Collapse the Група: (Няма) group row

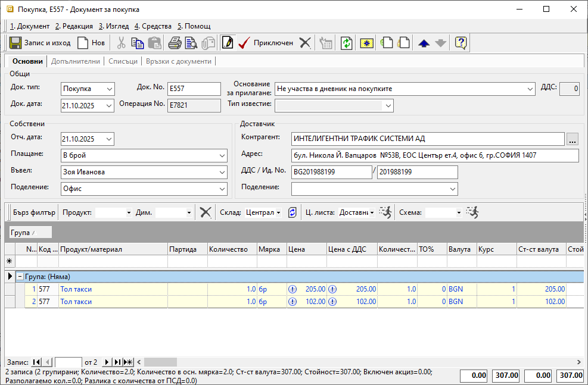tap(20, 277)
